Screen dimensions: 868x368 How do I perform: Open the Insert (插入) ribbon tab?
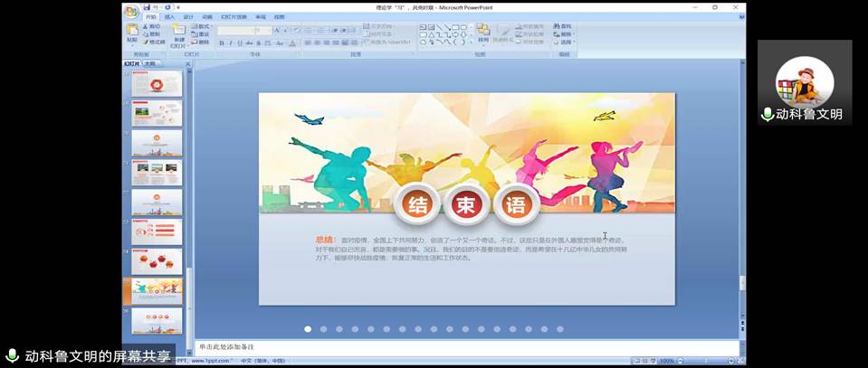pos(169,17)
